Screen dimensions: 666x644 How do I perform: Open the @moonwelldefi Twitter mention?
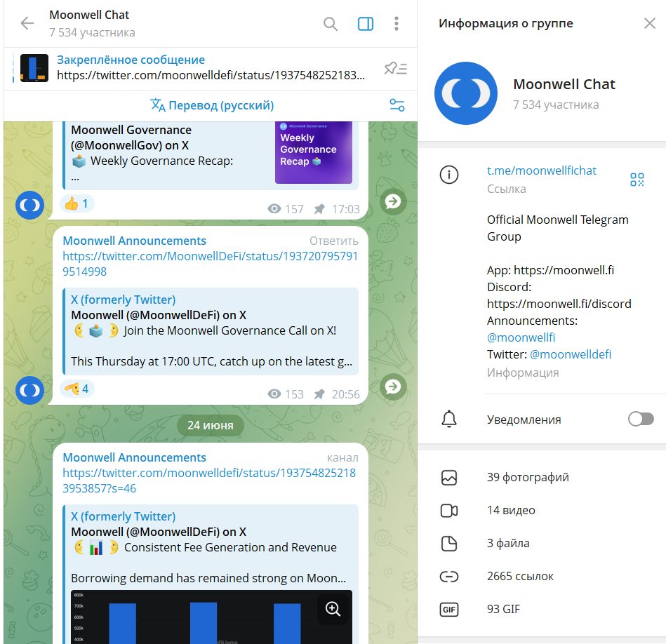pos(571,354)
